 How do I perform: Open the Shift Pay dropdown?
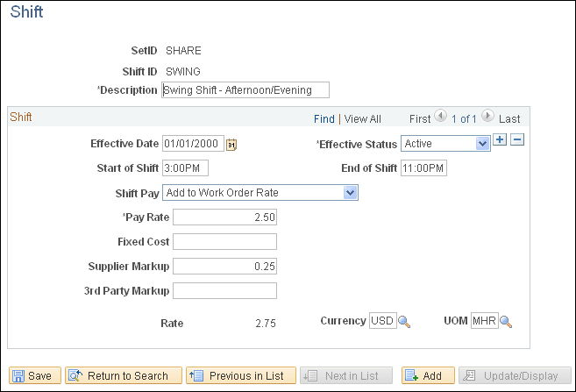pyautogui.click(x=260, y=193)
